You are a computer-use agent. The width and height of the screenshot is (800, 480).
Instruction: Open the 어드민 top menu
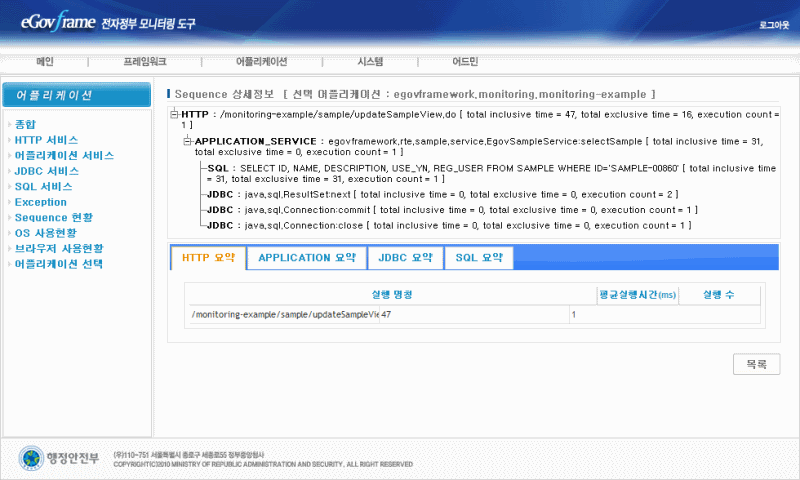[465, 61]
